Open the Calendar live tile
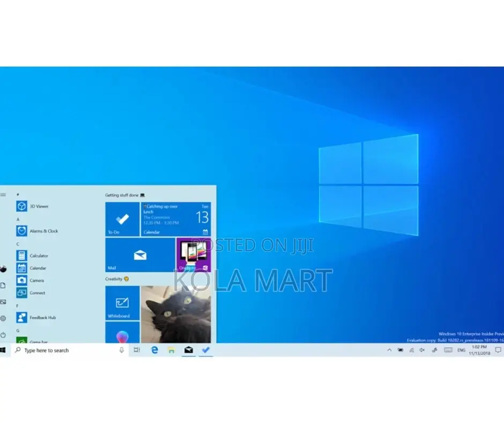The height and width of the screenshot is (423, 504). 176,219
